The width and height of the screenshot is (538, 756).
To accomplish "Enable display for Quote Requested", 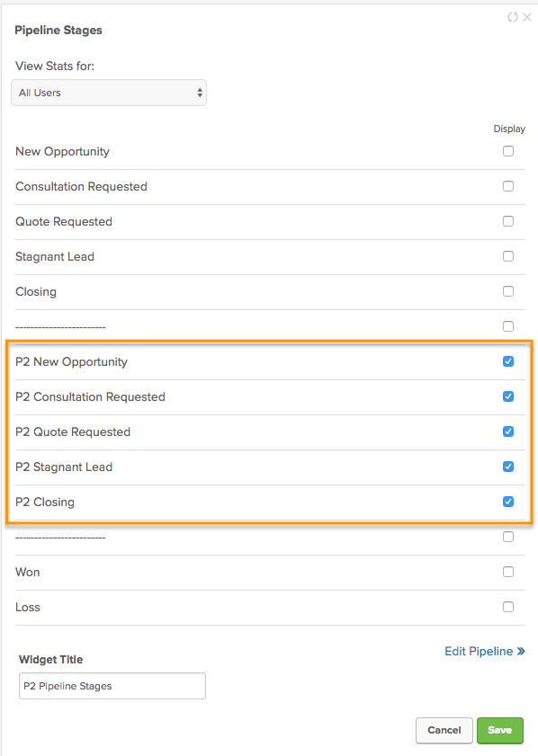I will coord(508,221).
